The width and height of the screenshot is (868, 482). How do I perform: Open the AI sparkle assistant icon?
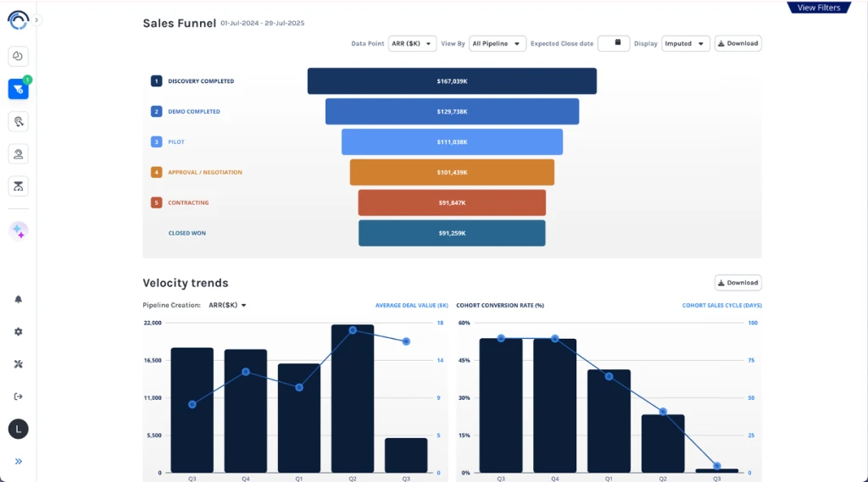tap(18, 231)
